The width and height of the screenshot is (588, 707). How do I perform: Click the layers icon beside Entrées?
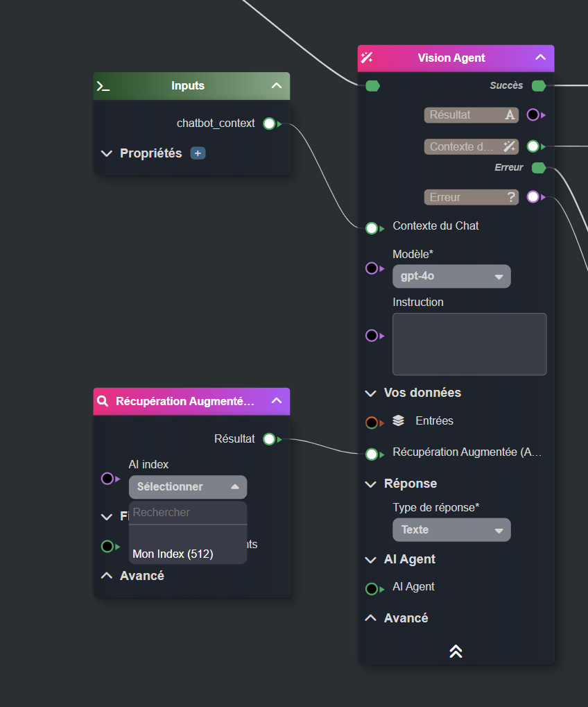pyautogui.click(x=398, y=420)
